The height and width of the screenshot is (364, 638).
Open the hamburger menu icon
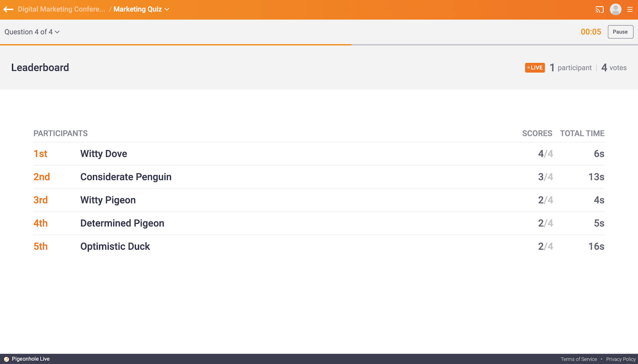point(630,10)
